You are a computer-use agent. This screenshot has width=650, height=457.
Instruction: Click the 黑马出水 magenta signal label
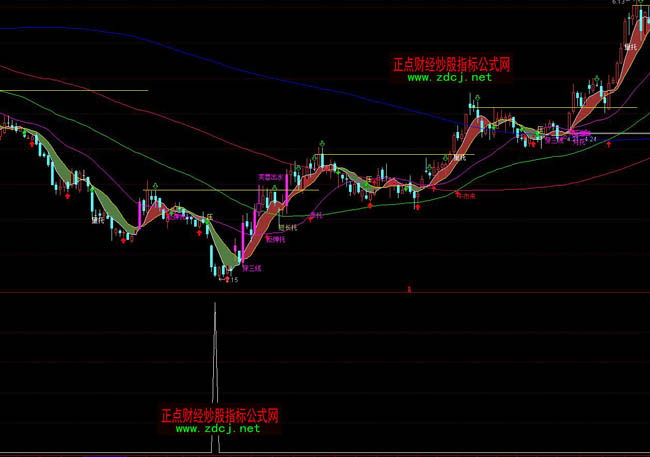pos(270,175)
